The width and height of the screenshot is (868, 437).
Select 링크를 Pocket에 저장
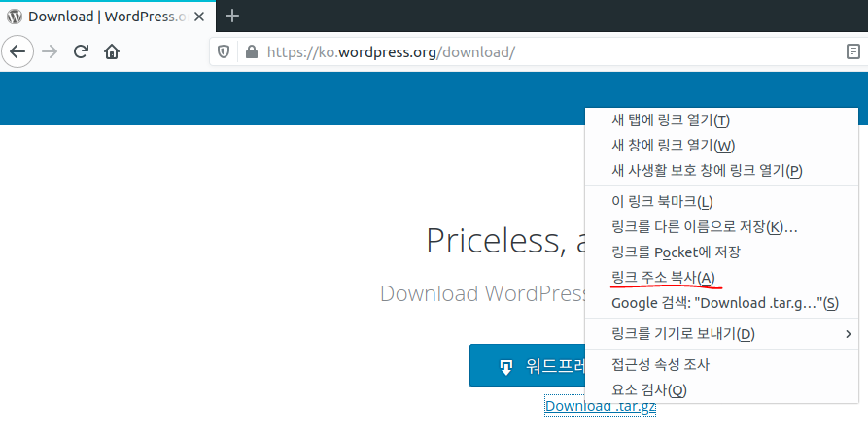(721, 252)
